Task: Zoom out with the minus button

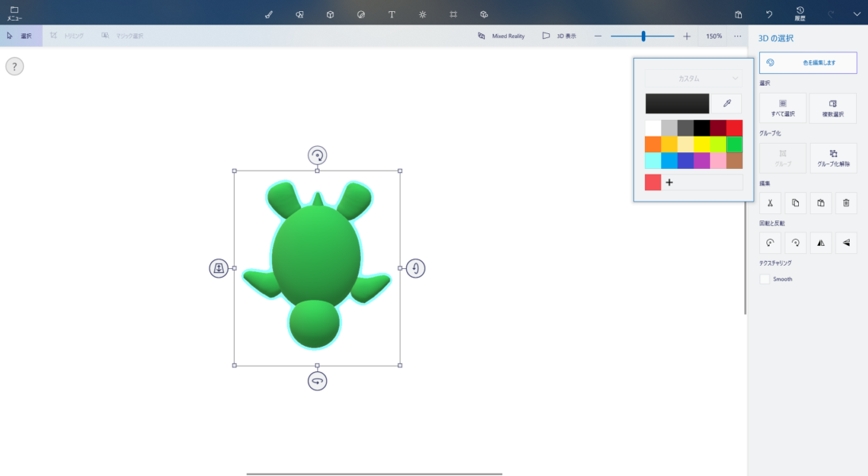Action: [x=598, y=36]
